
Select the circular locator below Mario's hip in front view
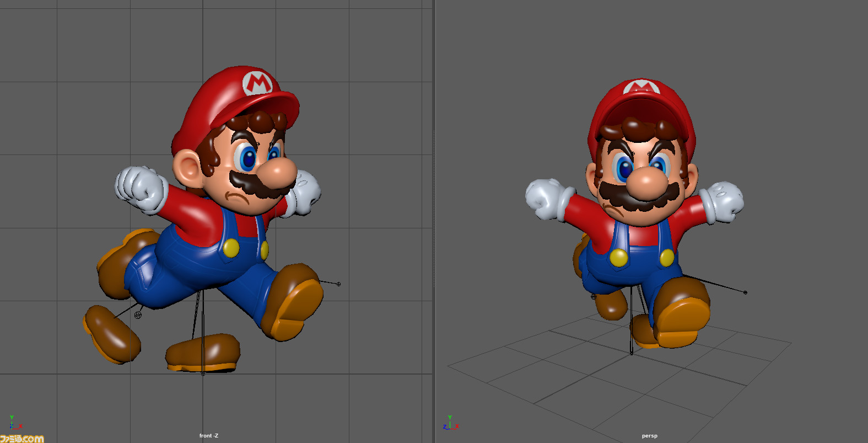(138, 315)
